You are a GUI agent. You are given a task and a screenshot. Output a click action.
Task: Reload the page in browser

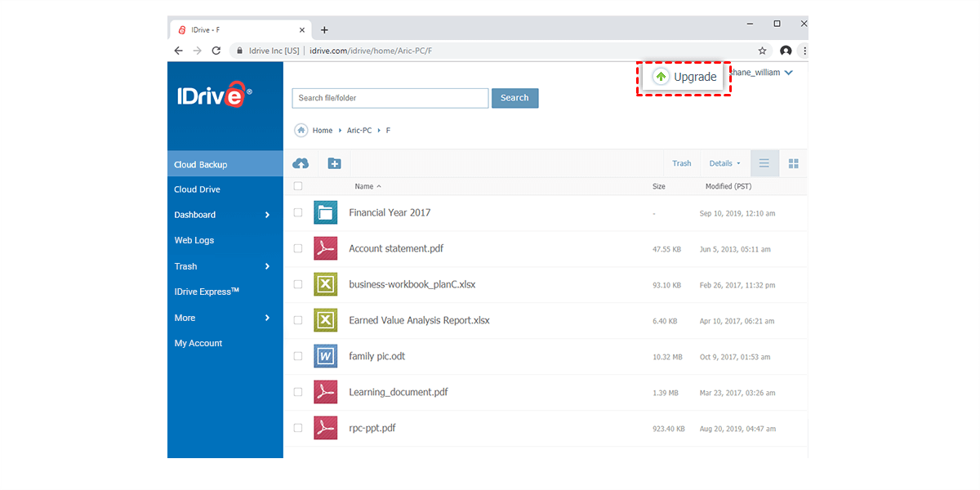(x=216, y=51)
